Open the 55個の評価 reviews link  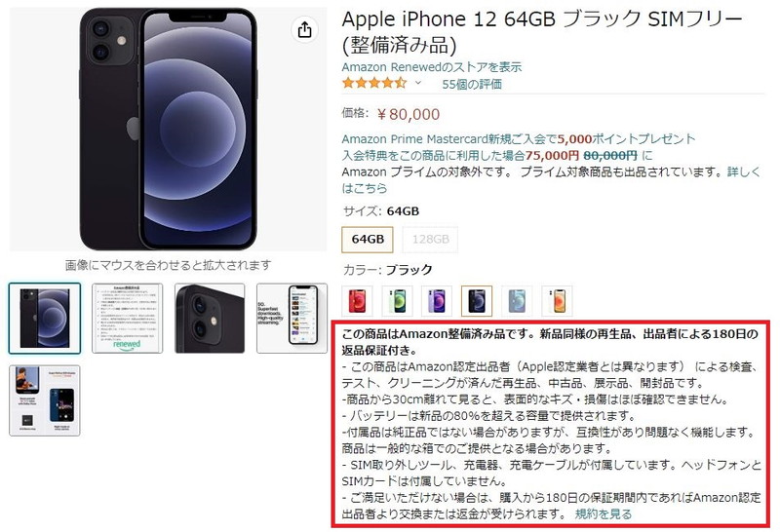472,84
